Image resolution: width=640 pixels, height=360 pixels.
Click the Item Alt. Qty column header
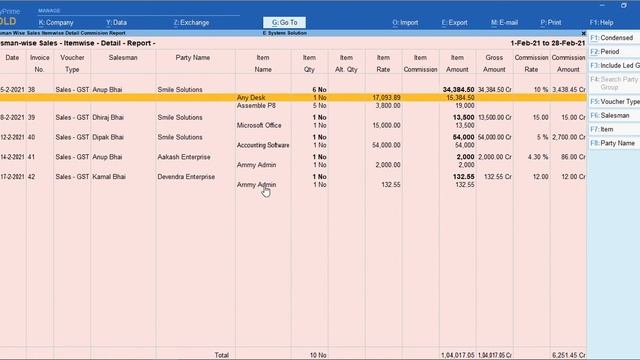coord(346,63)
